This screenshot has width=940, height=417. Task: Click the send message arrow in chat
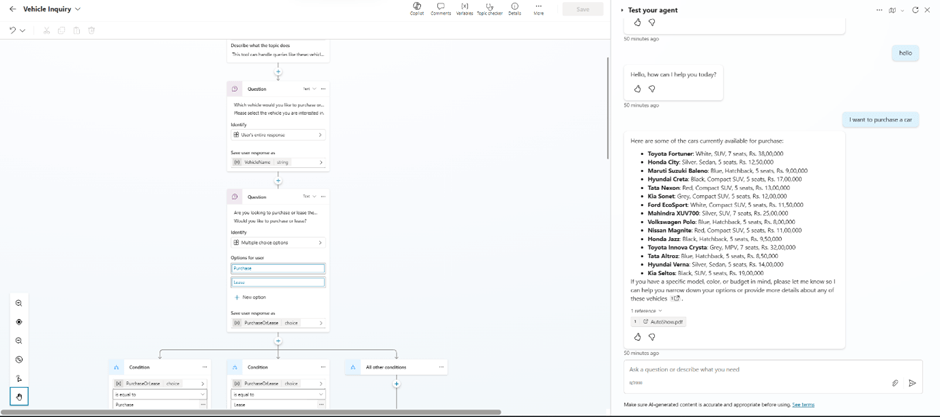click(912, 383)
